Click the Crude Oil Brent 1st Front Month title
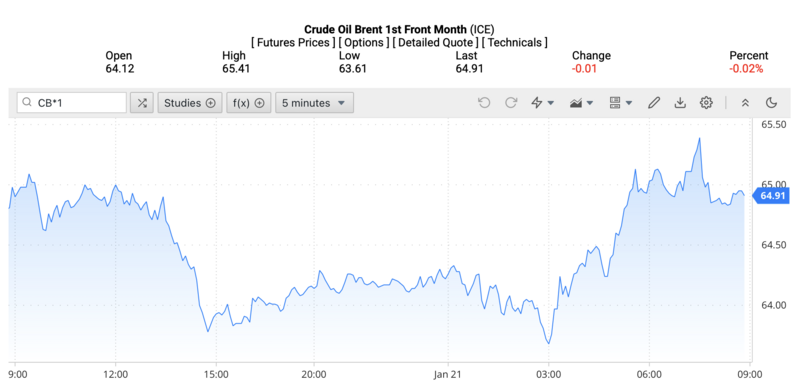Image resolution: width=800 pixels, height=381 pixels. (385, 30)
